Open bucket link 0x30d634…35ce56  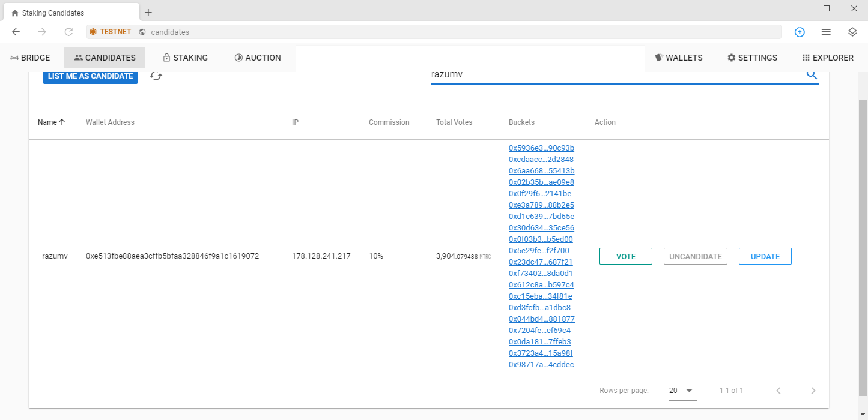[x=541, y=228]
